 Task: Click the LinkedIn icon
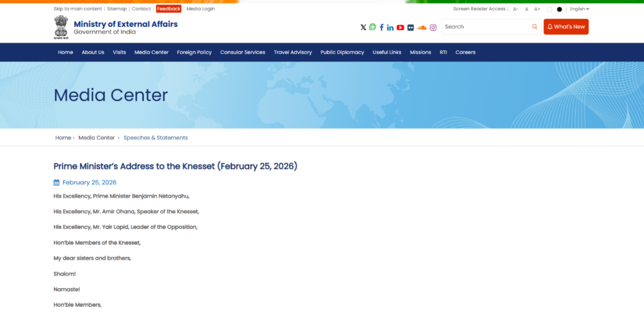[x=391, y=27]
